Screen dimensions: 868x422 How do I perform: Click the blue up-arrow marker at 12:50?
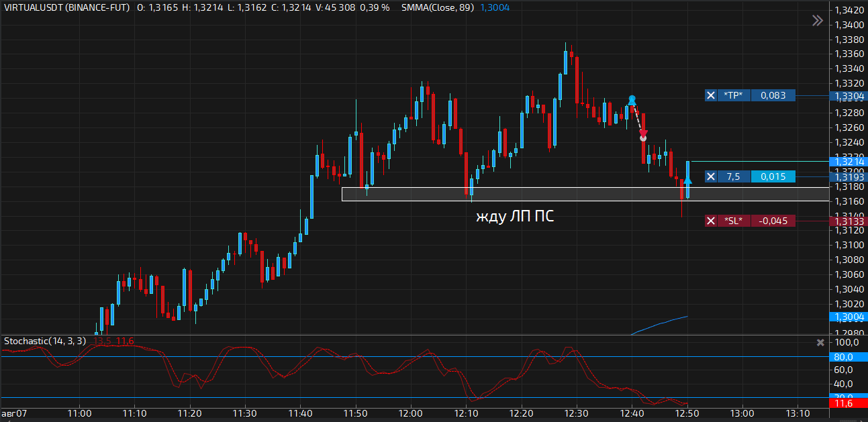pos(688,180)
